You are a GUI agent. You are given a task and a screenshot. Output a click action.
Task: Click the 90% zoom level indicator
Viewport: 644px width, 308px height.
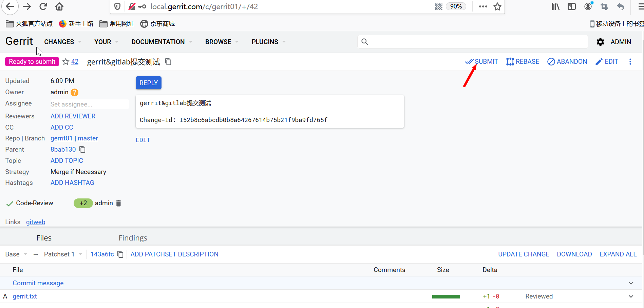[x=456, y=6]
